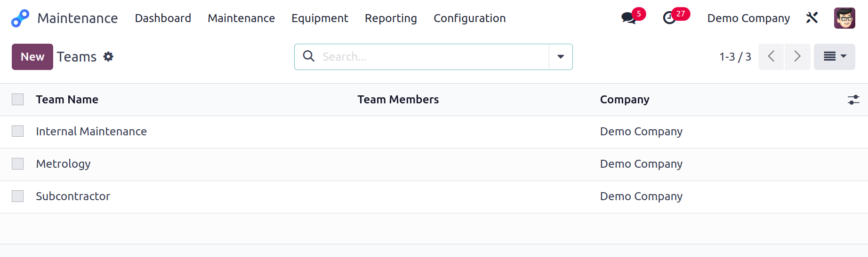Open the Reporting menu
The image size is (868, 257).
[x=391, y=18]
